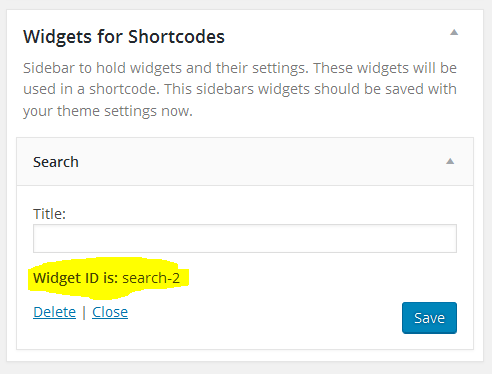Click the pipe separator between Delete and Close
Screen dimensions: 492x374
coord(84,312)
